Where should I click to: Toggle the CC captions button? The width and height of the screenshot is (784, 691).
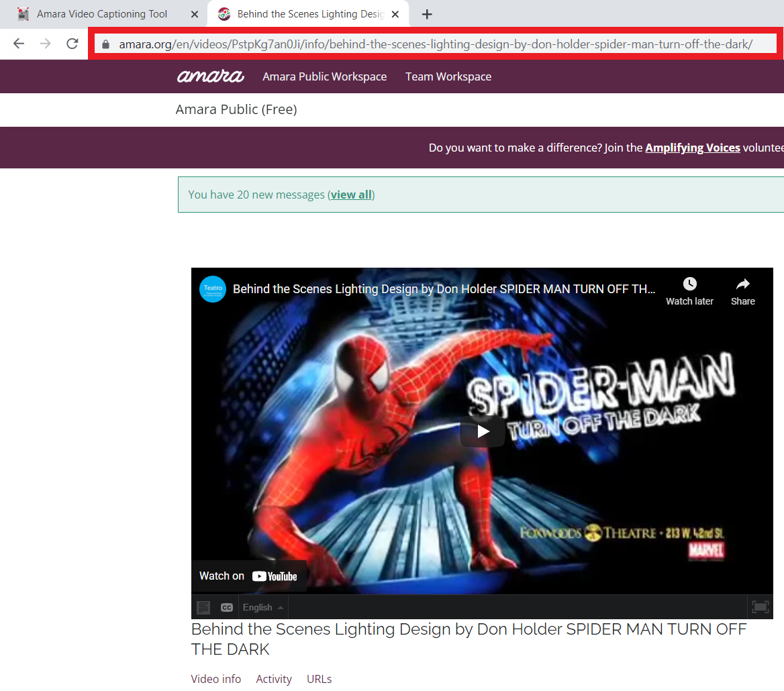point(227,607)
